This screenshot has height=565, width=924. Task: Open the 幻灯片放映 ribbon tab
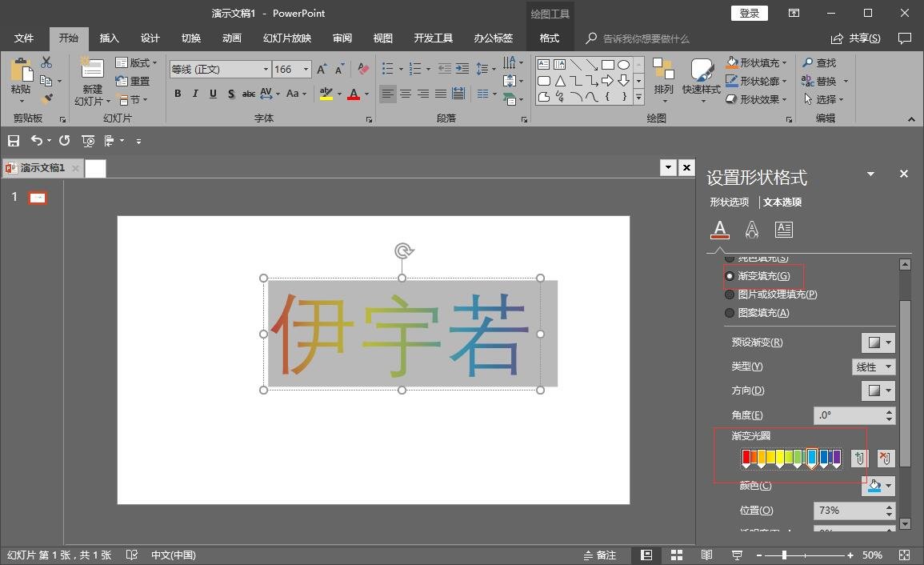pyautogui.click(x=286, y=38)
